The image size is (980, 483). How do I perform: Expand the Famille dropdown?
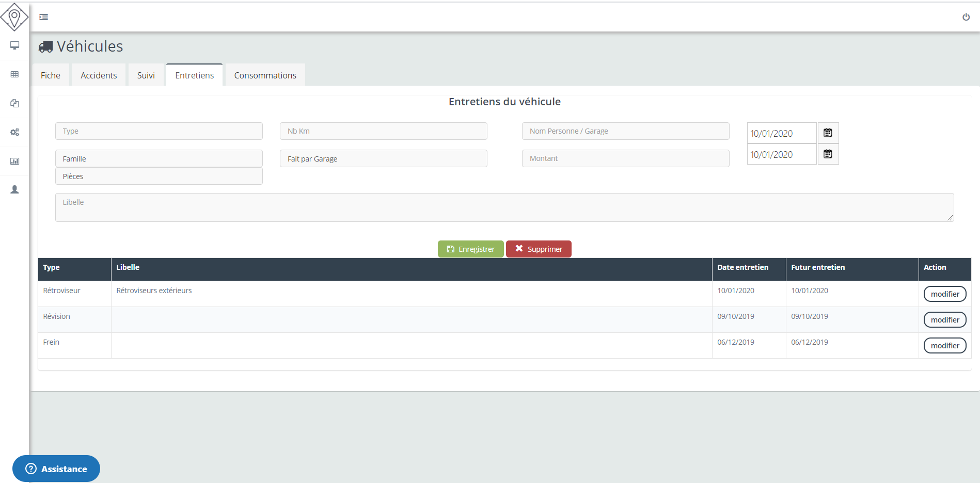tap(159, 159)
